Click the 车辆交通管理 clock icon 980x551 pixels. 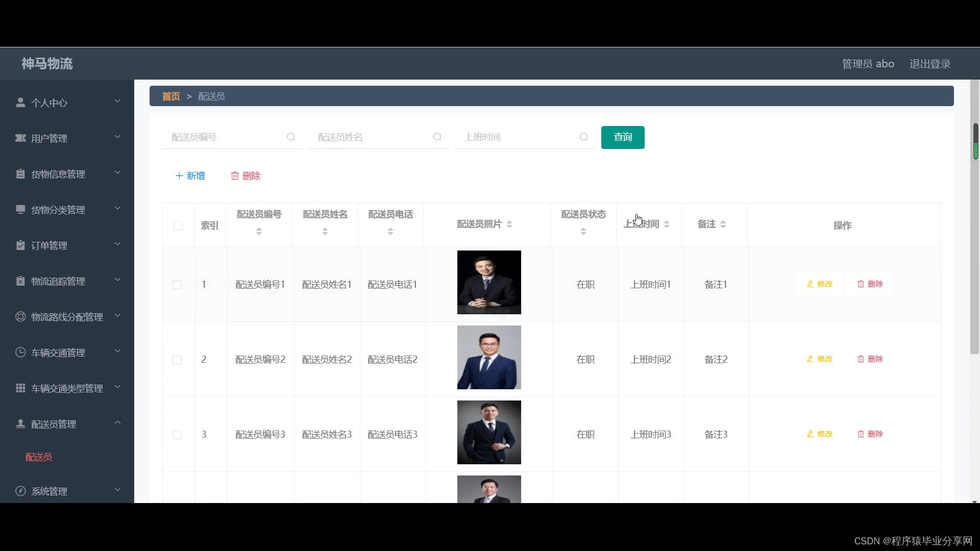tap(20, 353)
